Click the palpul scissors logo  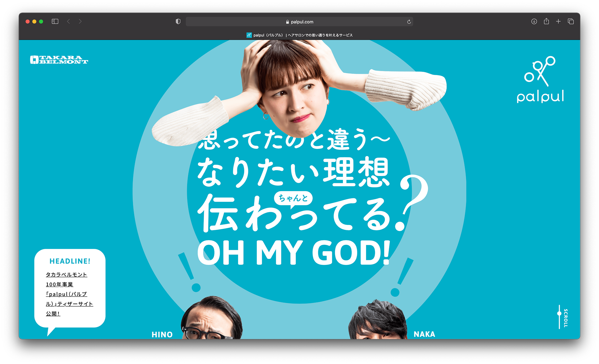540,80
